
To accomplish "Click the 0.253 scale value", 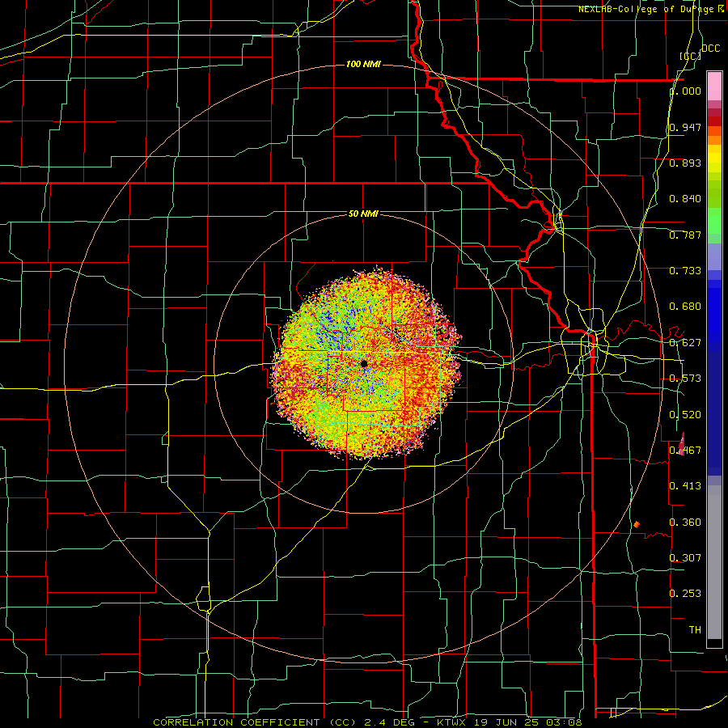I will pyautogui.click(x=685, y=594).
